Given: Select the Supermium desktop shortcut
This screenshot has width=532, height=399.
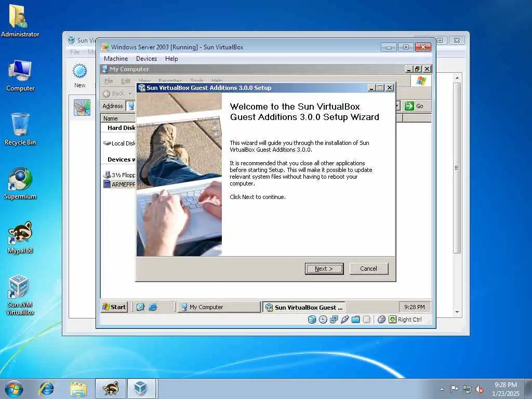Looking at the screenshot, I should click(x=20, y=183).
